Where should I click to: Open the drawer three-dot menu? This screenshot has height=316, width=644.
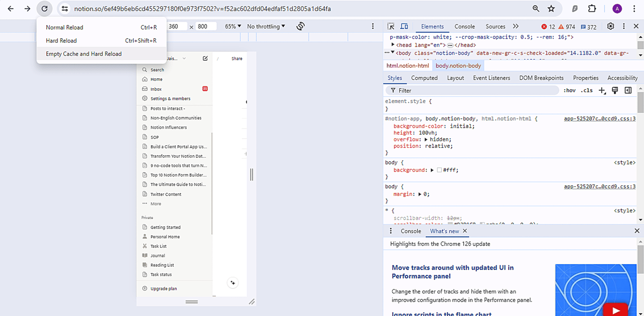pos(390,231)
